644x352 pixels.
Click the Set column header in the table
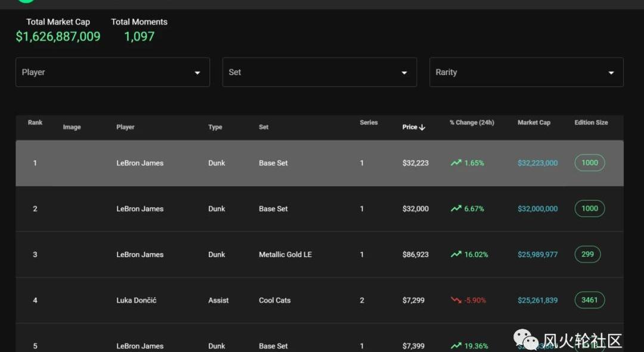pyautogui.click(x=264, y=127)
